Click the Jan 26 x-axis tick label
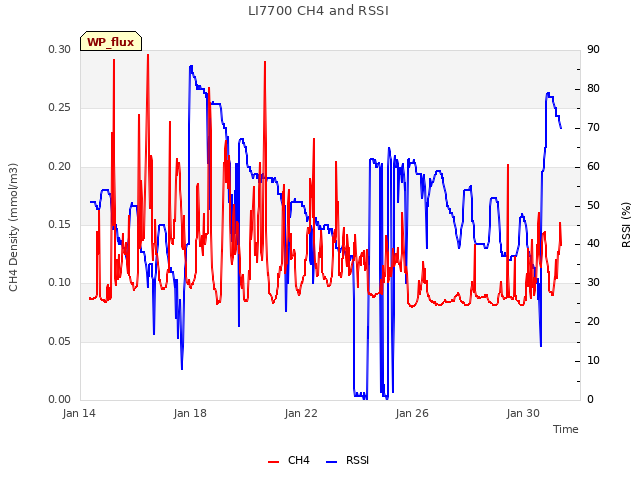This screenshot has width=640, height=480. pos(412,413)
